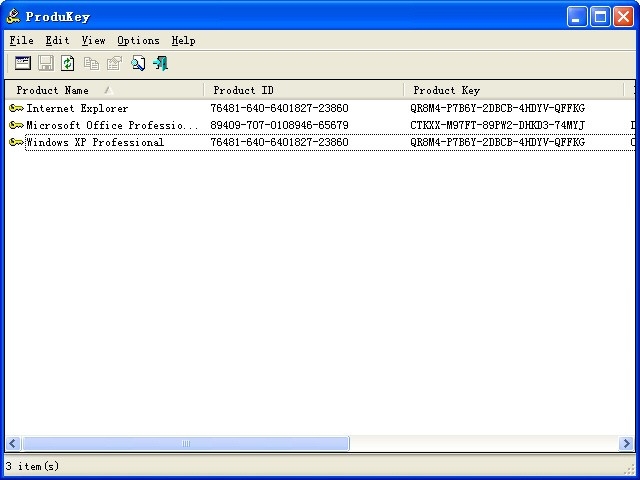Image resolution: width=640 pixels, height=480 pixels.
Task: Click the Internet Explorer Product ID cell
Action: [279, 108]
